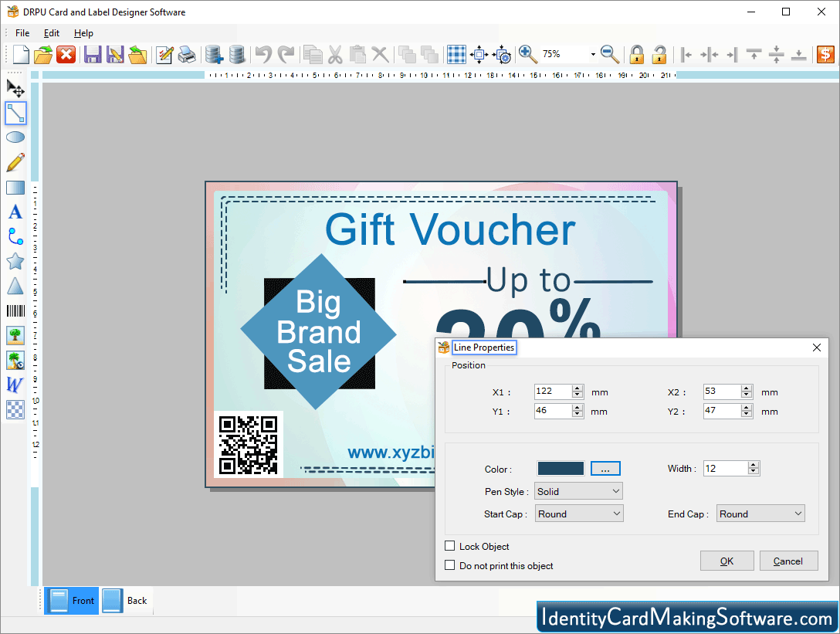Click the Zoom In magnifier icon
This screenshot has height=634, width=840.
click(x=527, y=54)
